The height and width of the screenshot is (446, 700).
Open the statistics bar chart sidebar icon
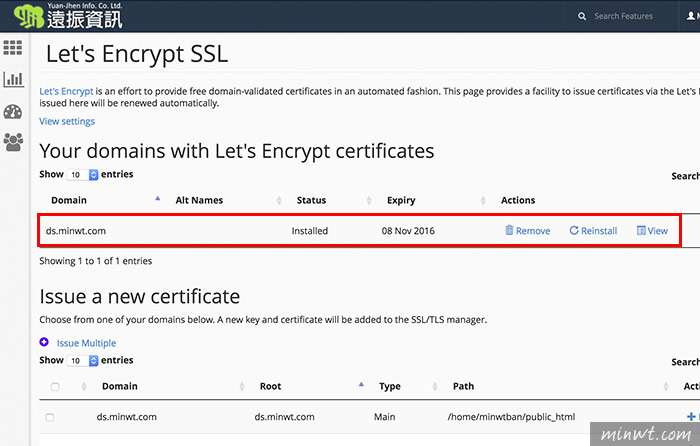click(x=13, y=79)
